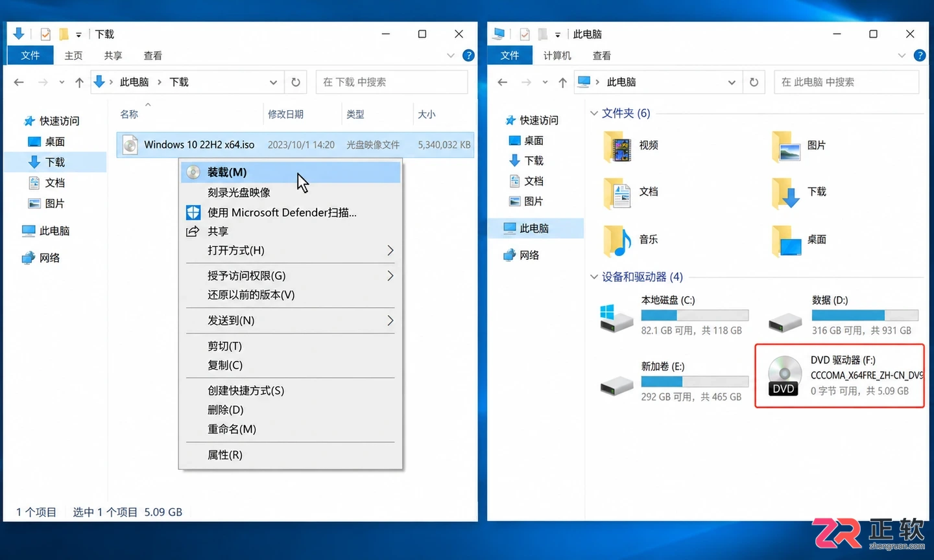The image size is (934, 560).
Task: Open 属性(R) from the context menu
Action: pyautogui.click(x=291, y=455)
